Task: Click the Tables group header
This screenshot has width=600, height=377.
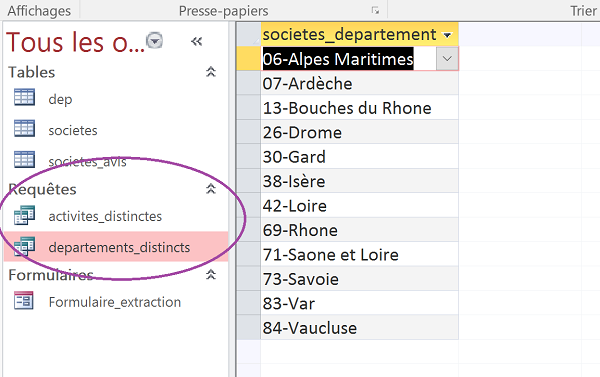Action: click(32, 72)
